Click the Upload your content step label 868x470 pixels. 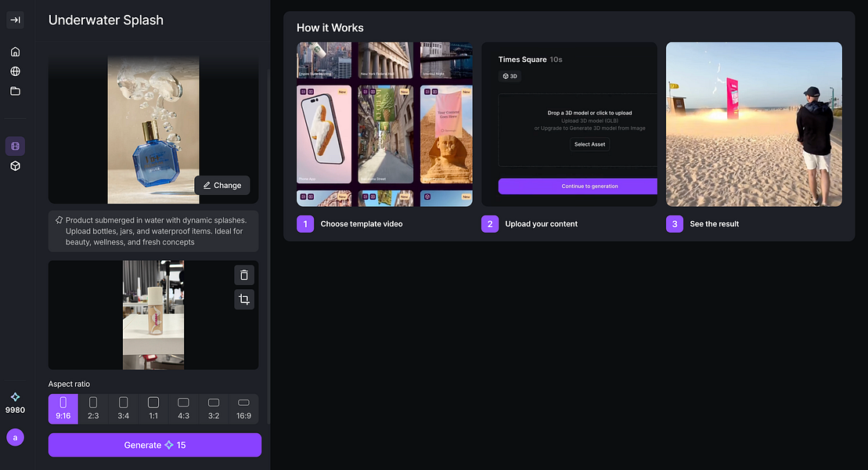[x=542, y=224]
